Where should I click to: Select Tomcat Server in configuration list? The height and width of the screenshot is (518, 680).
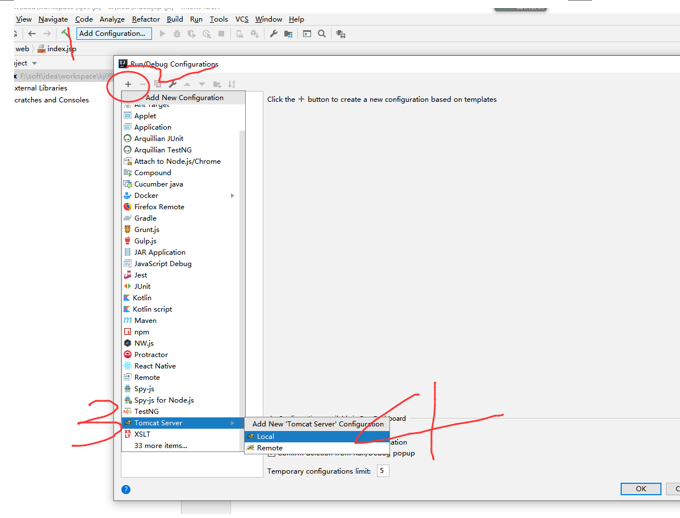(183, 423)
